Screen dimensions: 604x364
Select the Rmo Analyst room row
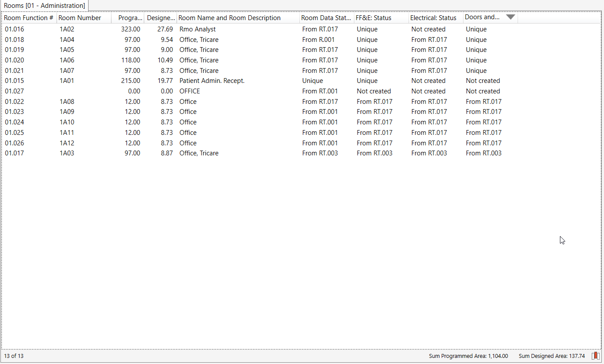click(198, 29)
